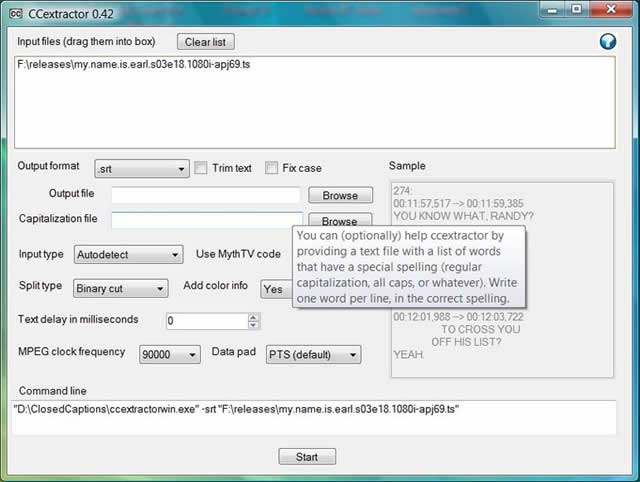
Task: Open the Output format .srt dropdown
Action: [141, 169]
